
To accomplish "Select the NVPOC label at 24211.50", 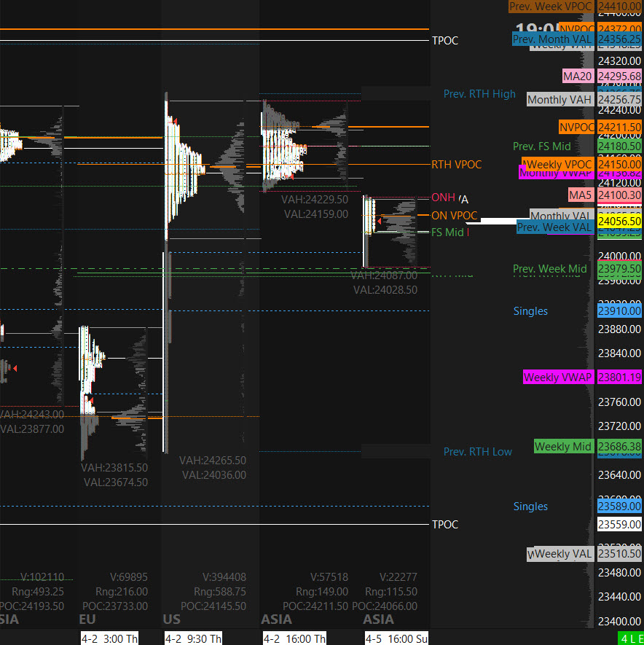I will coord(577,127).
